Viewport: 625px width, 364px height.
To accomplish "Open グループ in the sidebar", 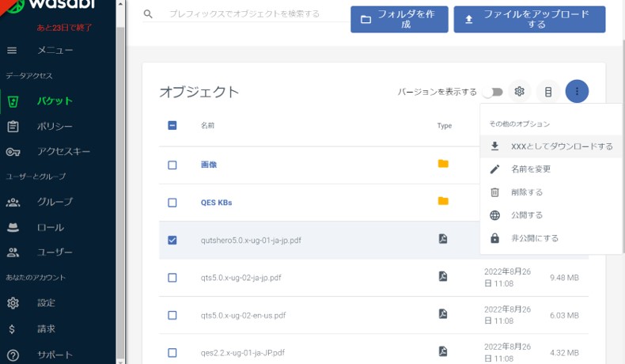I will (x=55, y=202).
